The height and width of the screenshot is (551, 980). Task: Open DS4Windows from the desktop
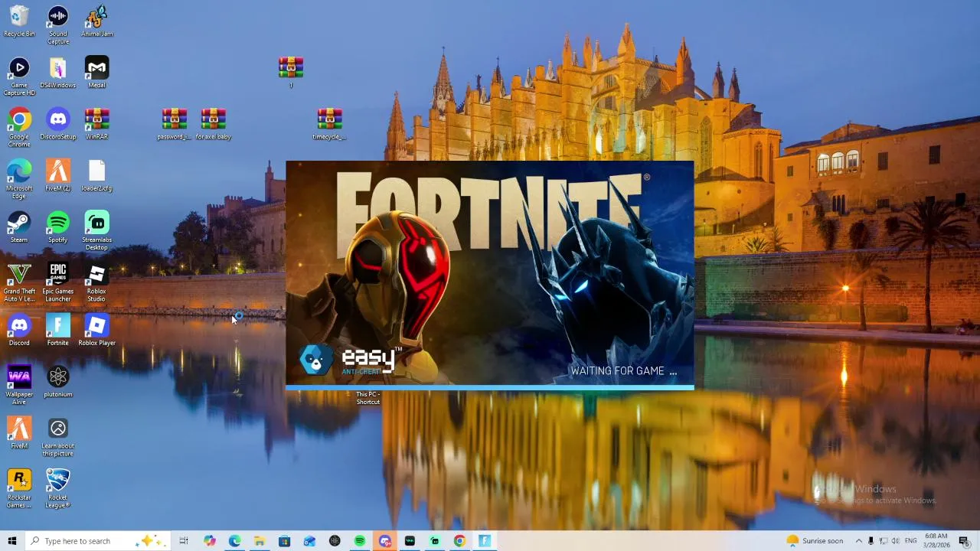(58, 73)
